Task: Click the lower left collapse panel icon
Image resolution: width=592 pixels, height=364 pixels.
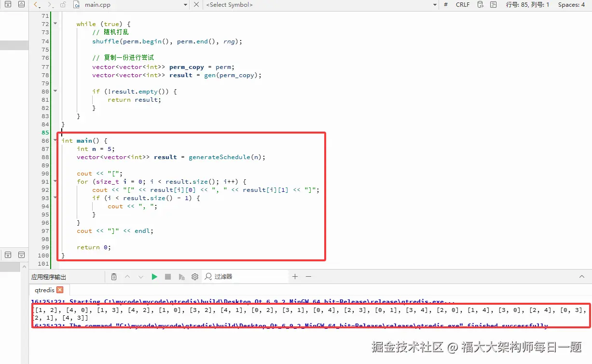Action: [21, 255]
